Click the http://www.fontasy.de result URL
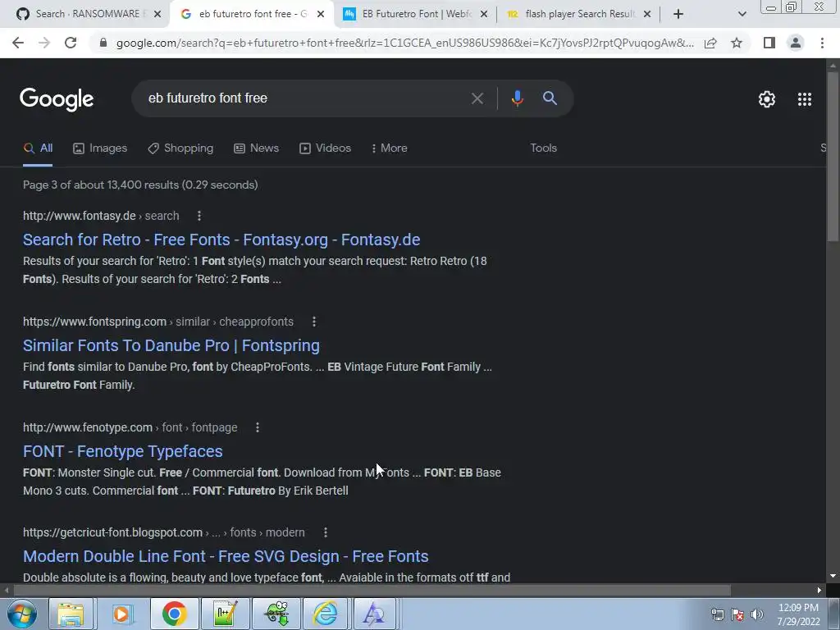This screenshot has width=840, height=630. 80,216
